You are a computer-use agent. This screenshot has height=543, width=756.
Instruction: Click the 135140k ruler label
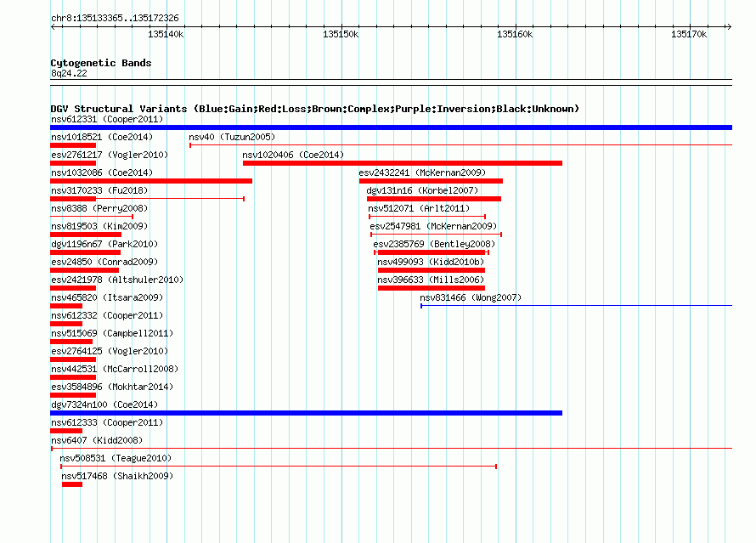pyautogui.click(x=166, y=34)
